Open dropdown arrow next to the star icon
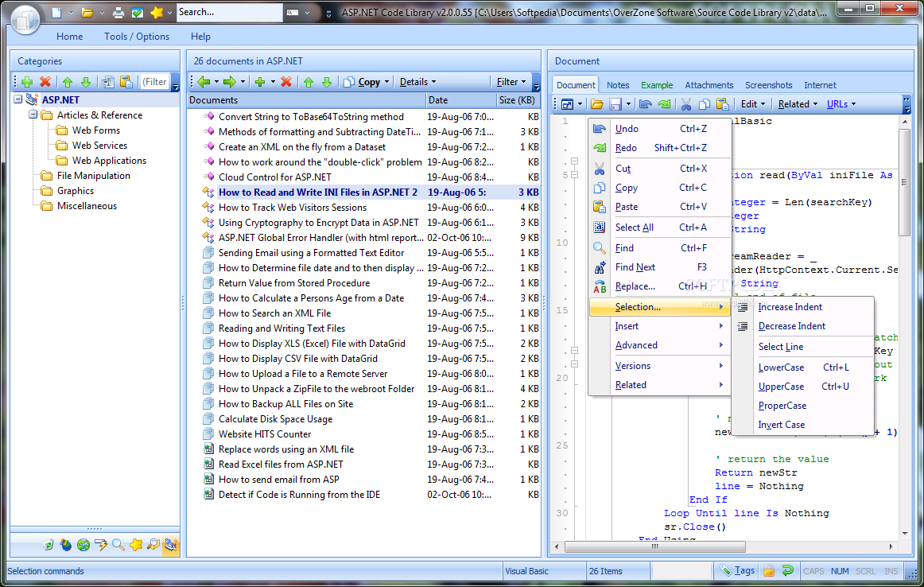 (x=169, y=13)
